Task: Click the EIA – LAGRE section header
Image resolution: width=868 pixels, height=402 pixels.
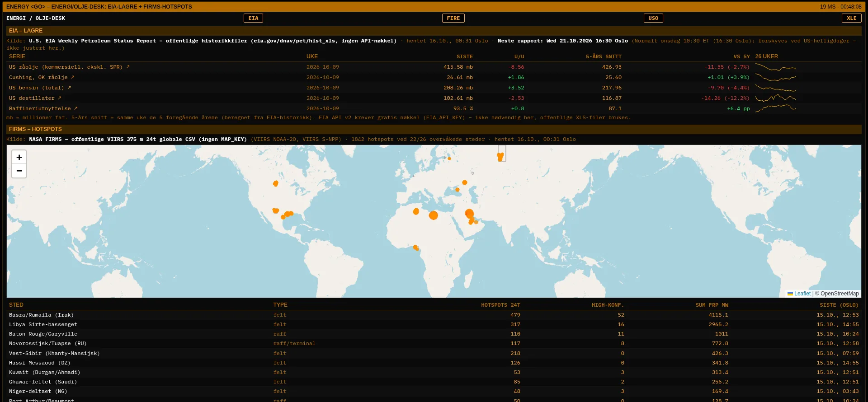Action: coord(434,31)
